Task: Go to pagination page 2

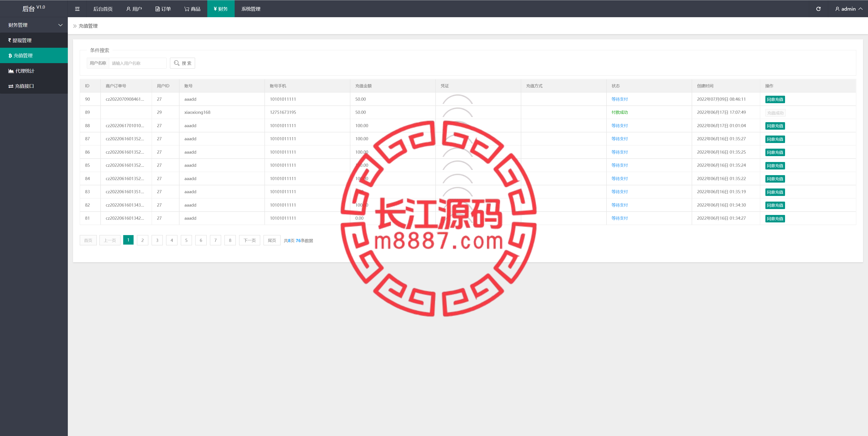Action: 143,240
